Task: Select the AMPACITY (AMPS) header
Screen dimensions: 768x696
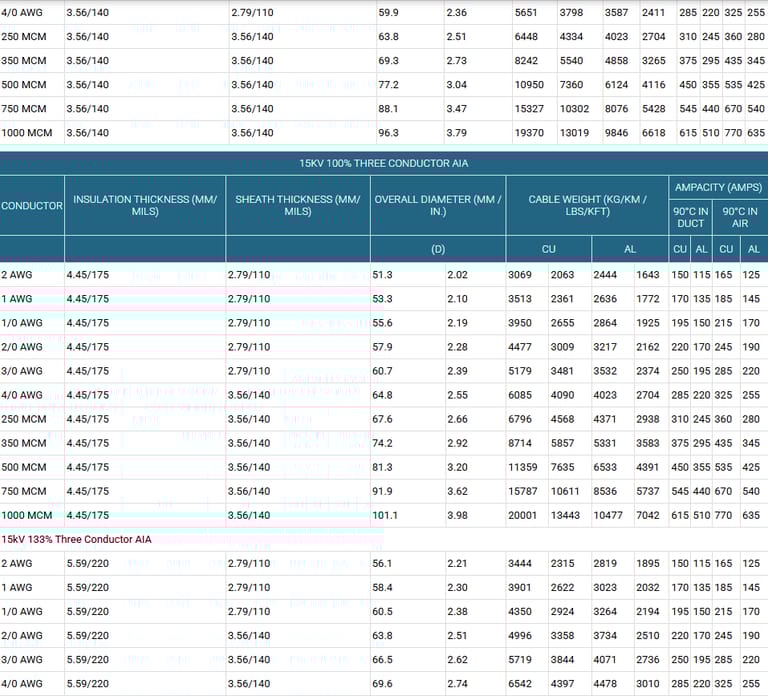Action: tap(718, 187)
